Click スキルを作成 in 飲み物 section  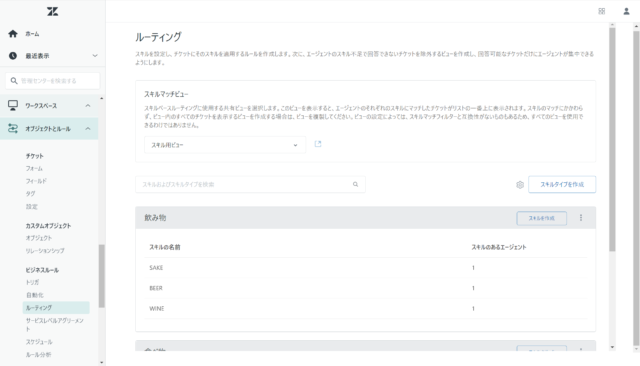pos(542,218)
